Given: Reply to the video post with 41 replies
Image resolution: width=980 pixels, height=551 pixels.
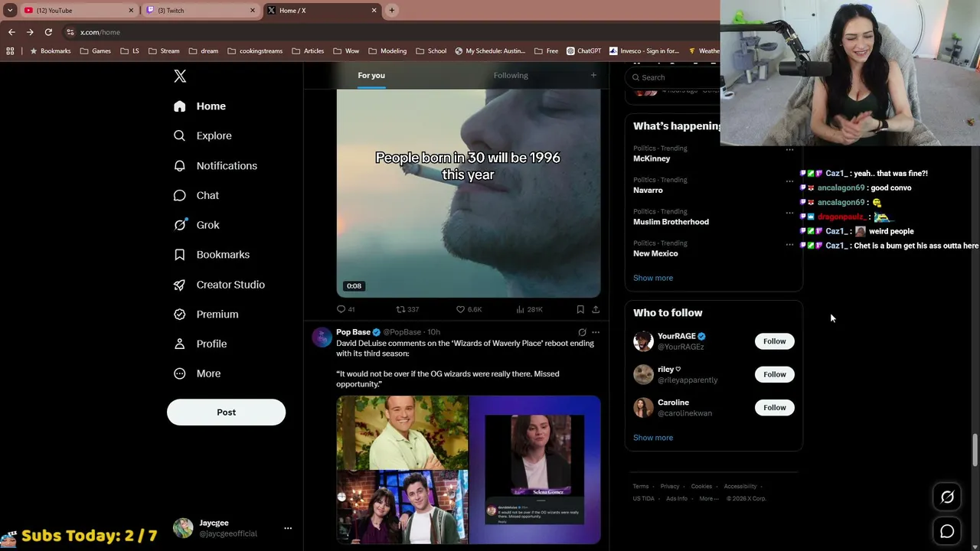Looking at the screenshot, I should coord(346,309).
